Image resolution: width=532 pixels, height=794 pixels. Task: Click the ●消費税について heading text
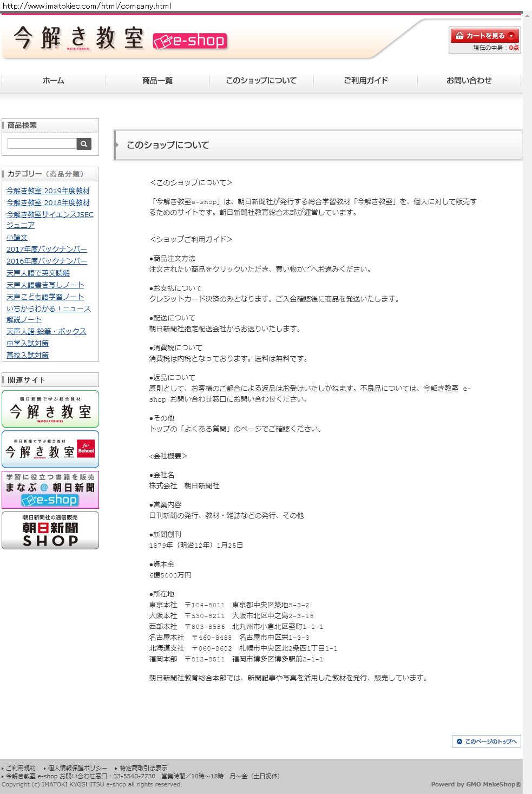click(176, 347)
